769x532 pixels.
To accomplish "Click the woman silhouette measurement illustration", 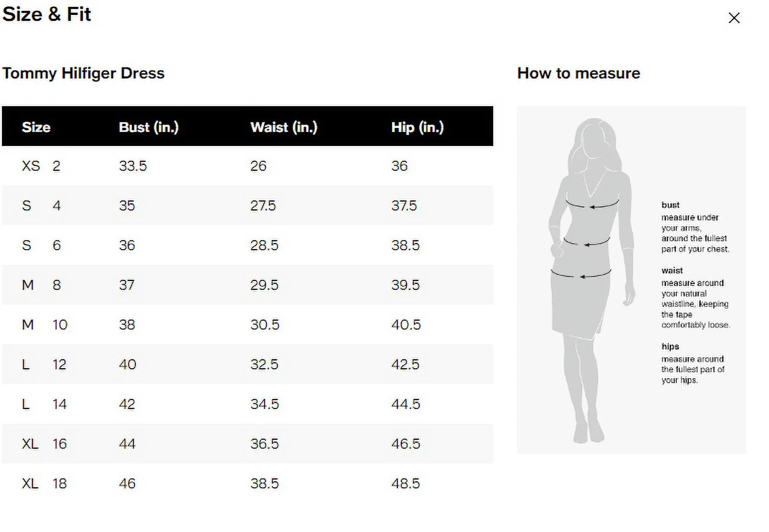I will point(590,278).
